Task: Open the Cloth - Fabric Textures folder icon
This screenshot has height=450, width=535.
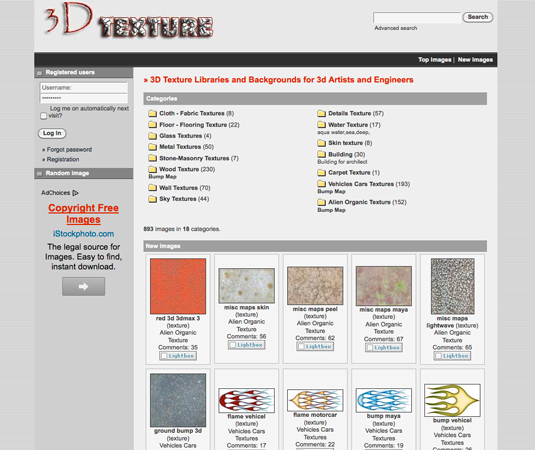Action: (152, 113)
